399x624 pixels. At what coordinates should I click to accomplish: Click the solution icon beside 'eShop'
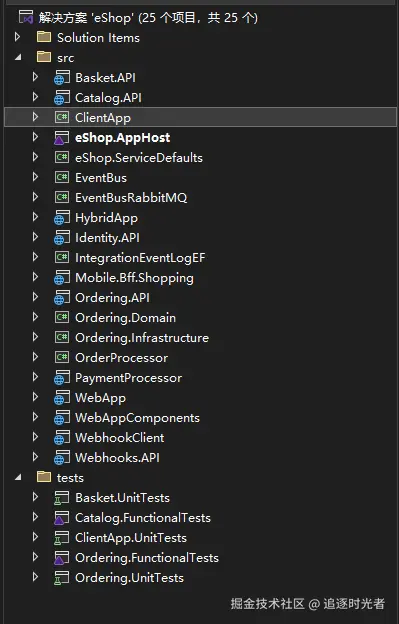[26, 18]
